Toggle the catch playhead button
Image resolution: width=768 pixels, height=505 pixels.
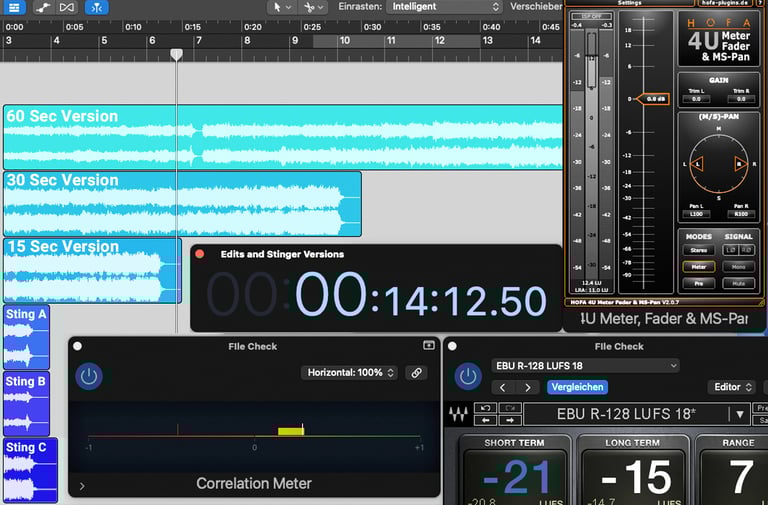coord(96,7)
